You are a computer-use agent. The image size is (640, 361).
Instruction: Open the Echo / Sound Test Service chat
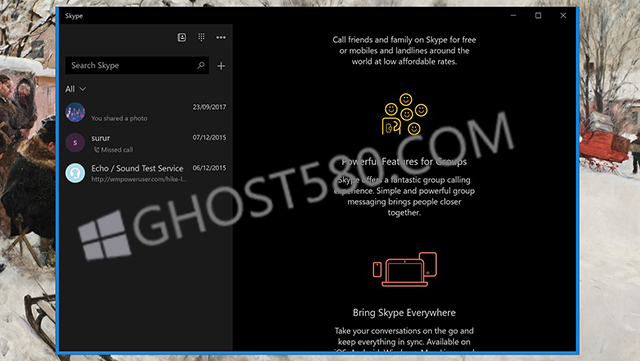pyautogui.click(x=146, y=173)
